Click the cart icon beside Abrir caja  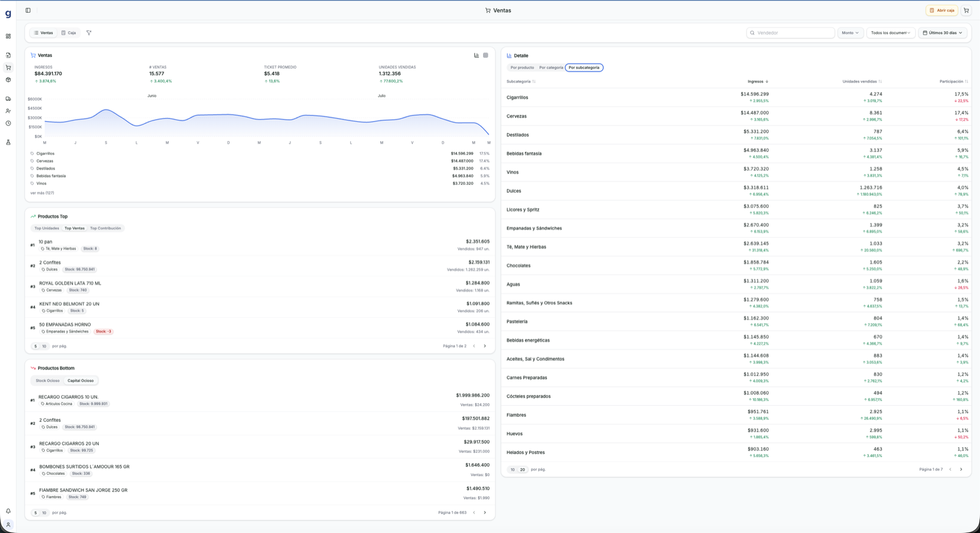pyautogui.click(x=966, y=10)
